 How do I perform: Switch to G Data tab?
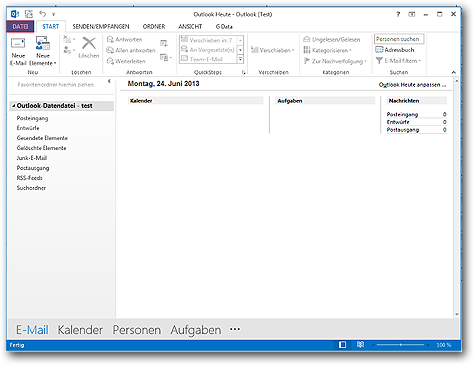pyautogui.click(x=224, y=26)
